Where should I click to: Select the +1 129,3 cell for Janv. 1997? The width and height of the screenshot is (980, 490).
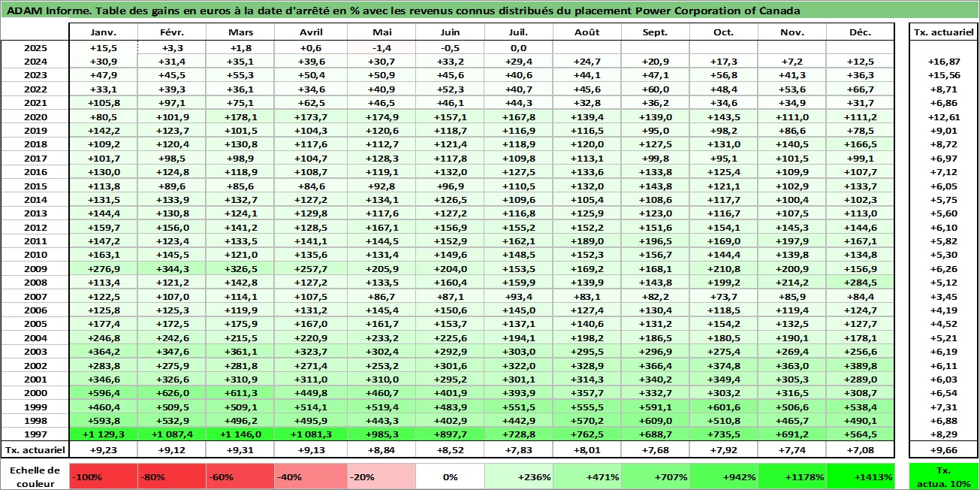[x=103, y=434]
